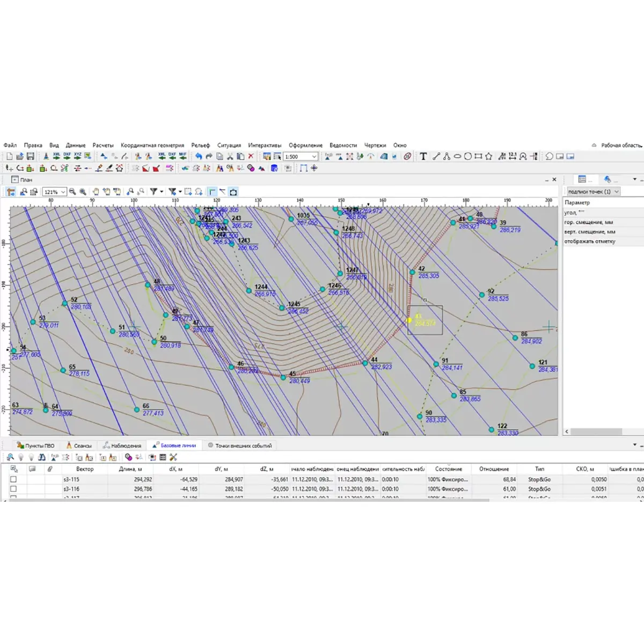Click the Рабочая область button
This screenshot has width=644, height=644.
[617, 145]
